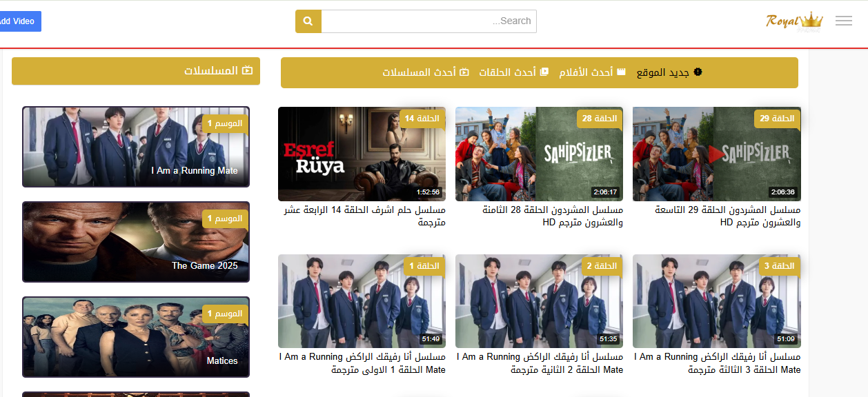Click the 51:35 duration label
Screen dimensions: 868x397
[609, 339]
